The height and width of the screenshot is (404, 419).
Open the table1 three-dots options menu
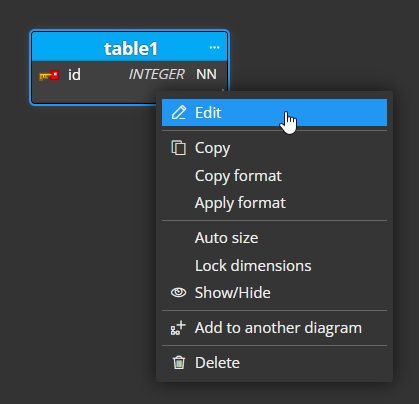pos(214,48)
